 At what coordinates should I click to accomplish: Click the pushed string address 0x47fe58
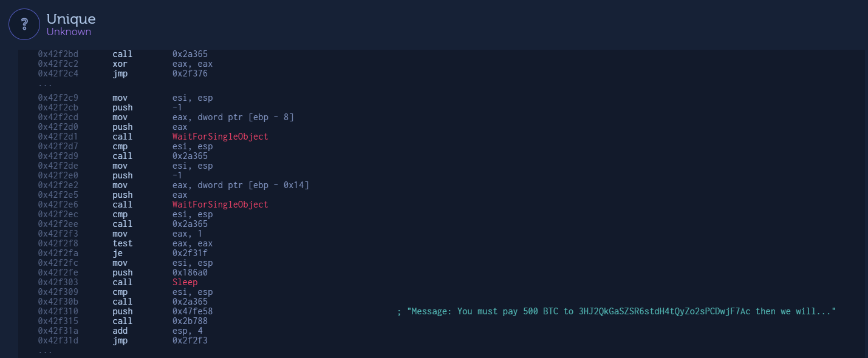click(193, 311)
